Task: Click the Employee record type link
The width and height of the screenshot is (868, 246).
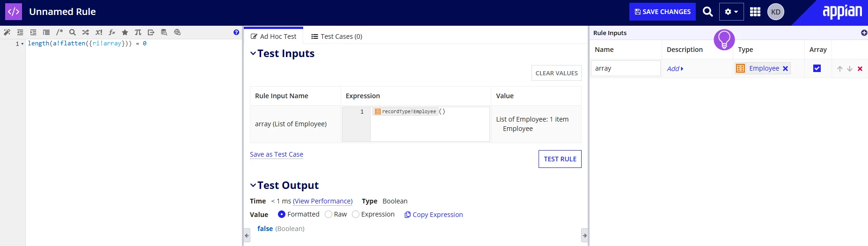Action: click(x=764, y=68)
